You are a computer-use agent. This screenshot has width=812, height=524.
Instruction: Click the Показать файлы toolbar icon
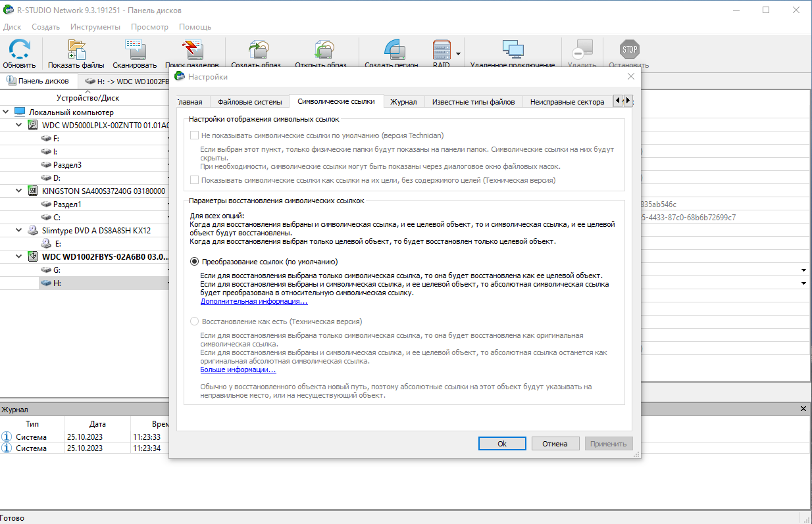point(76,49)
